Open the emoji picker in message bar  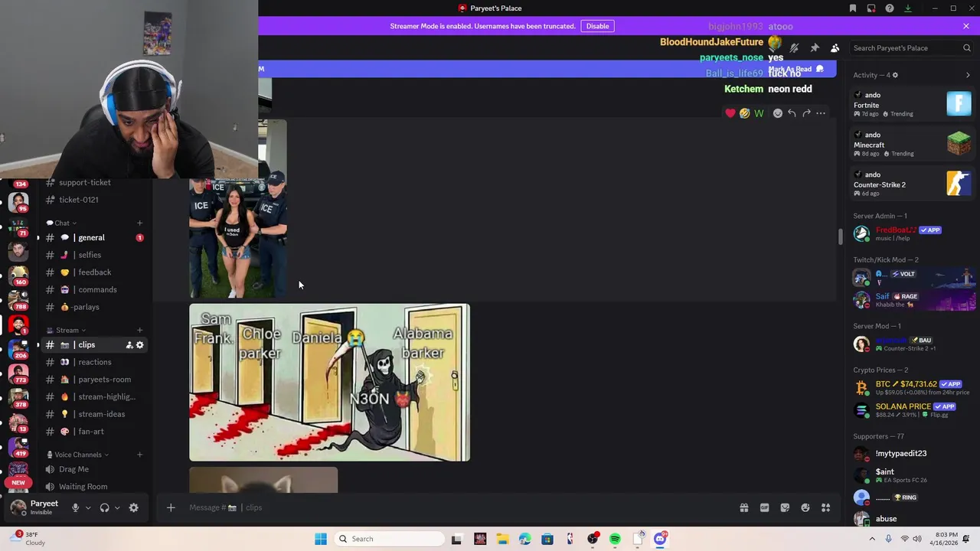tap(805, 507)
